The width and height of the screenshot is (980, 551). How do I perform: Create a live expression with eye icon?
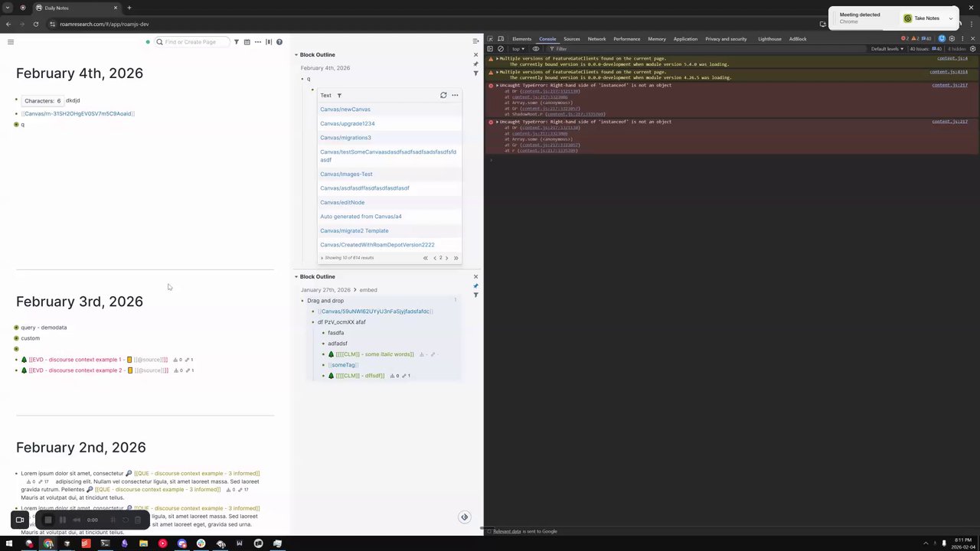tap(536, 49)
